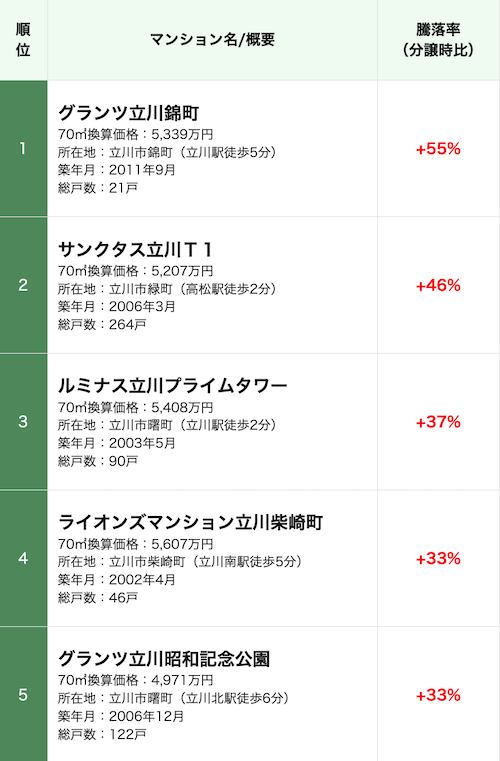Select the rank 4 cell

coord(23,558)
